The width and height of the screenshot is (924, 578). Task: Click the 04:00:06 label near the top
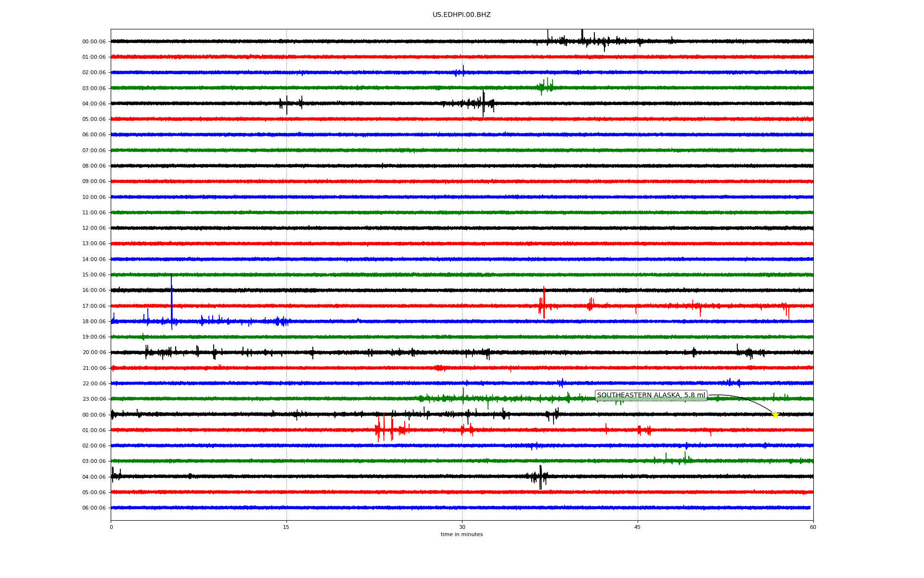(94, 104)
